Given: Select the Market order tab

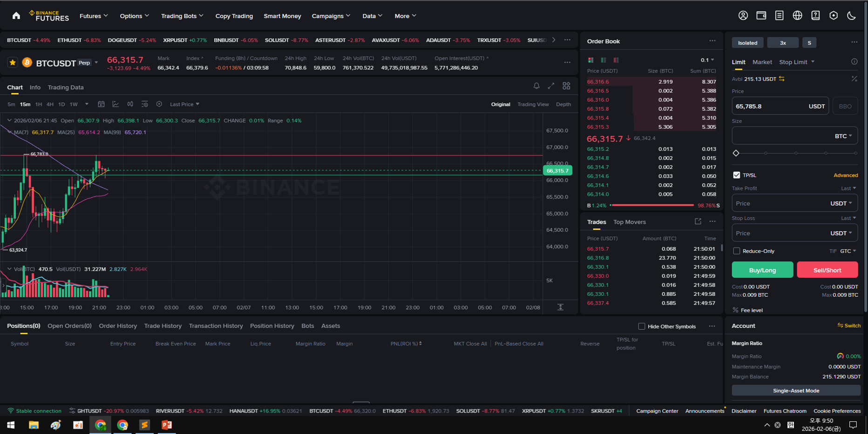Looking at the screenshot, I should [x=762, y=62].
